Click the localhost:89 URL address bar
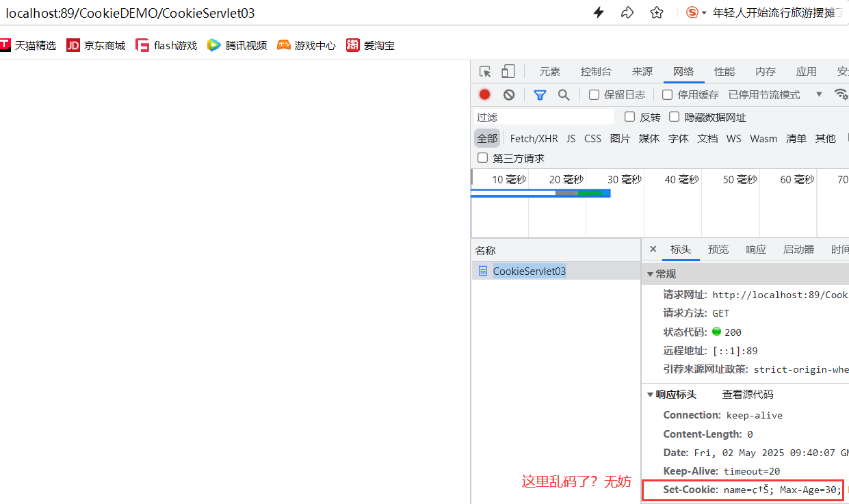Screen dimensions: 849x504 pos(130,13)
